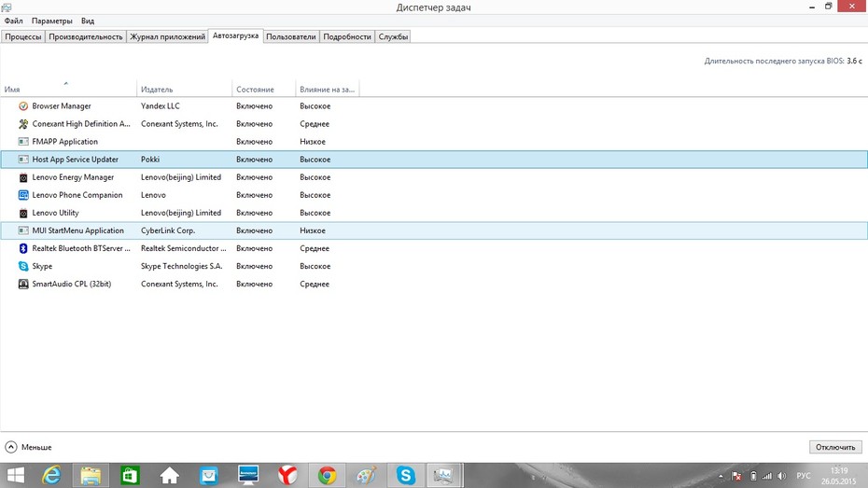Screen dimensions: 868x488
Task: Open the Пользователи tab
Action: [290, 36]
